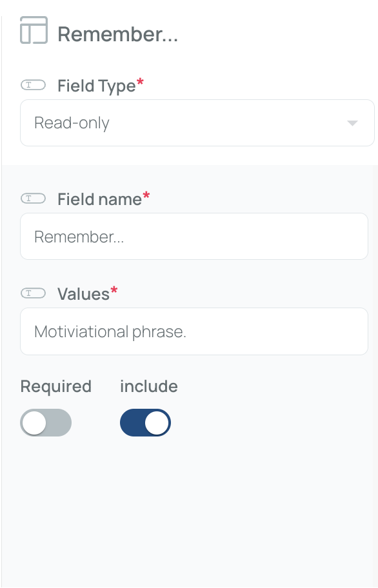Click the Required label text
Screen dimensions: 378x588
click(56, 387)
